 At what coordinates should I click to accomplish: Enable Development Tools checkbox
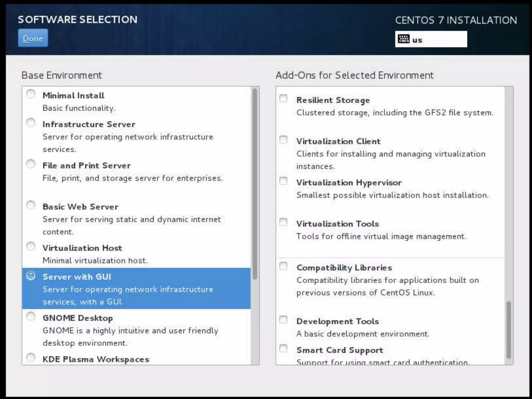283,320
